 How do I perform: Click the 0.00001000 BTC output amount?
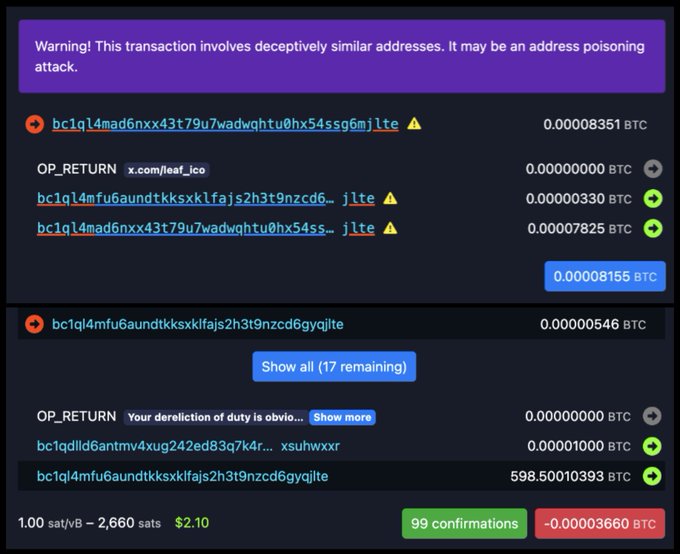pos(579,446)
